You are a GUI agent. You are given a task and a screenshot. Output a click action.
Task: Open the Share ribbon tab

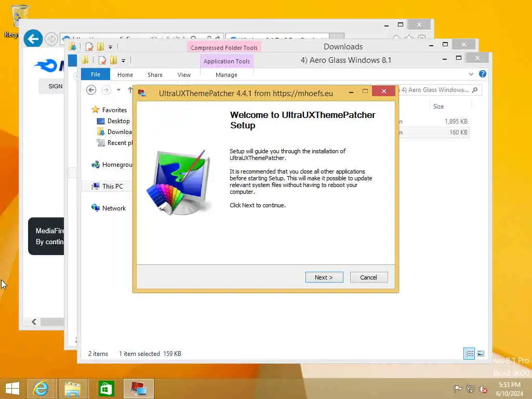point(155,75)
